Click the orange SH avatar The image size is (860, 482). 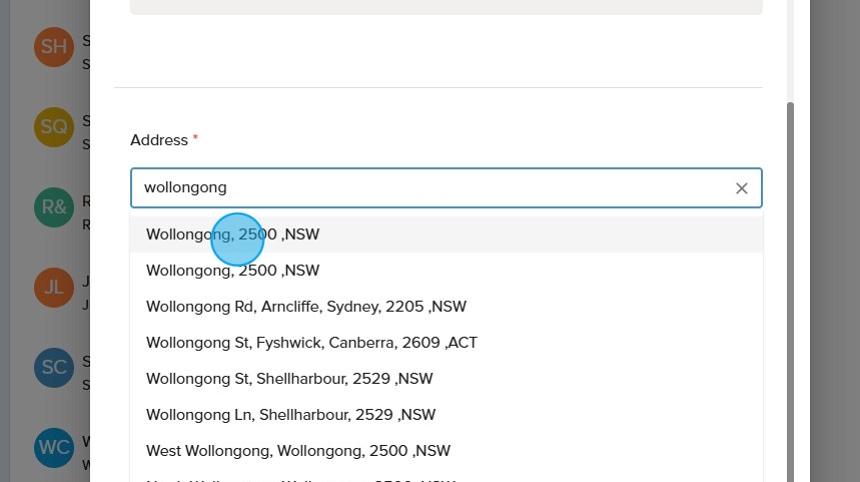[x=54, y=47]
